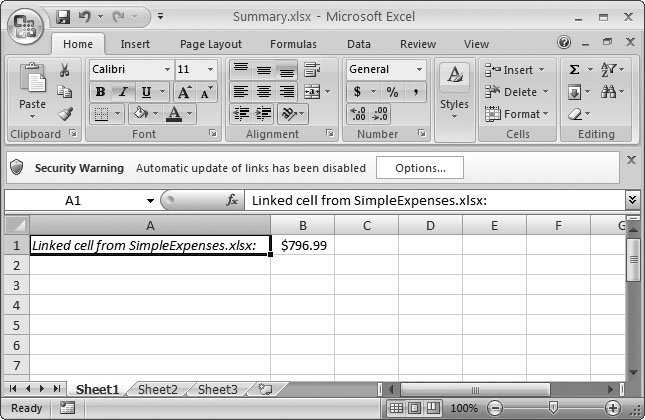The image size is (645, 420).
Task: Open the Insert cells dropdown
Action: [x=541, y=70]
